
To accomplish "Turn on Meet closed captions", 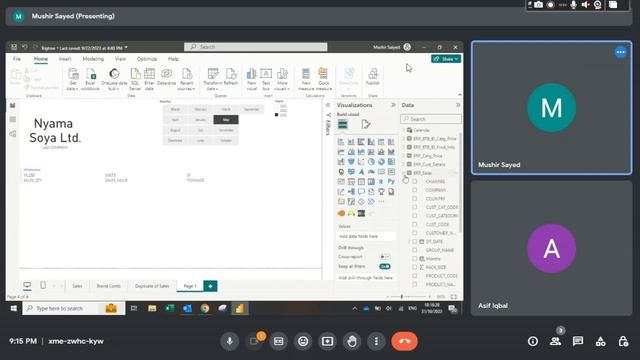I will [278, 341].
